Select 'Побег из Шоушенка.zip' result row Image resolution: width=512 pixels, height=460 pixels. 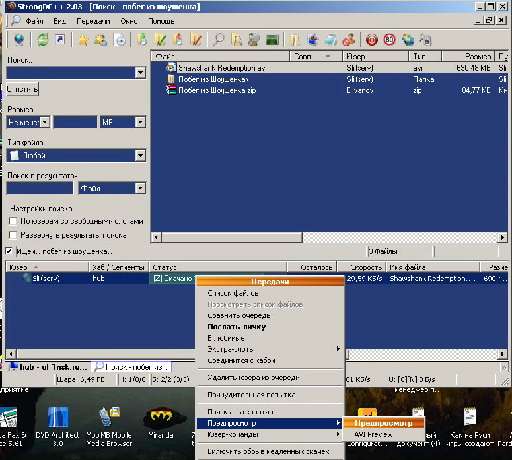point(329,90)
